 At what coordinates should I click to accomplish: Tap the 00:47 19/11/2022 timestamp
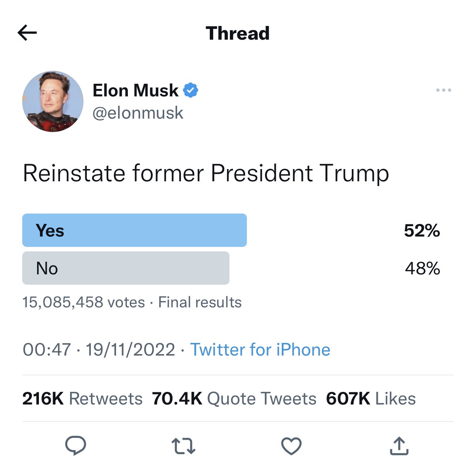pyautogui.click(x=99, y=350)
